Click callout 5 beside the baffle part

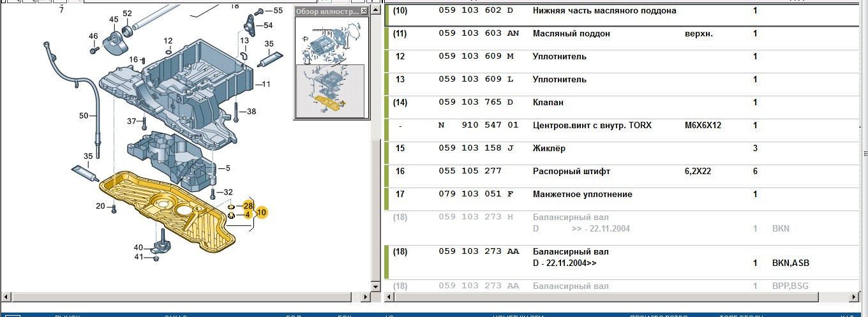pyautogui.click(x=227, y=168)
